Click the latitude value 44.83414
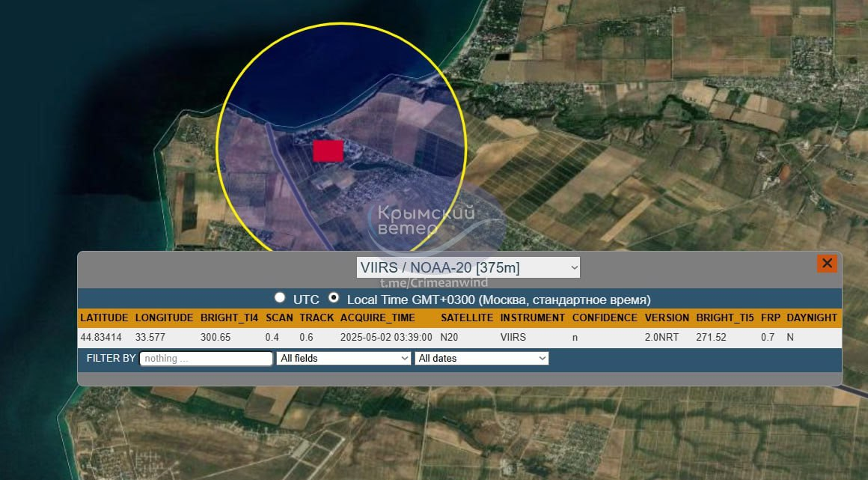 [x=101, y=338]
